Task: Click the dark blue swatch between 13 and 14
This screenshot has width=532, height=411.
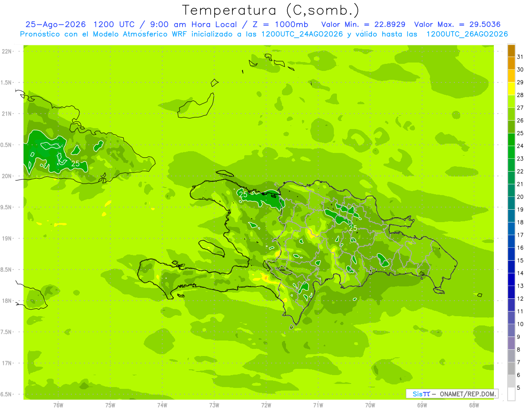Action: click(511, 279)
